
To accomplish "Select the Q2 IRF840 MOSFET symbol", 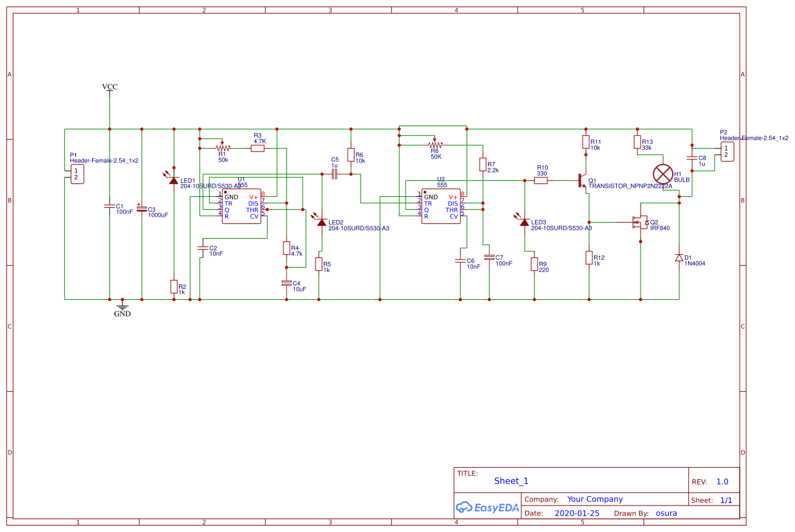I will pos(641,223).
